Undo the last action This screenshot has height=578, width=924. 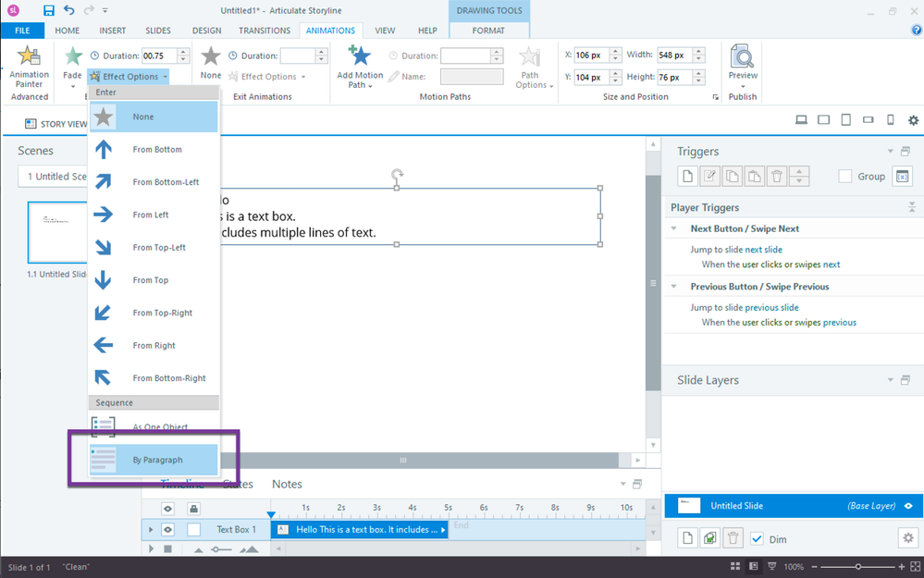[69, 10]
